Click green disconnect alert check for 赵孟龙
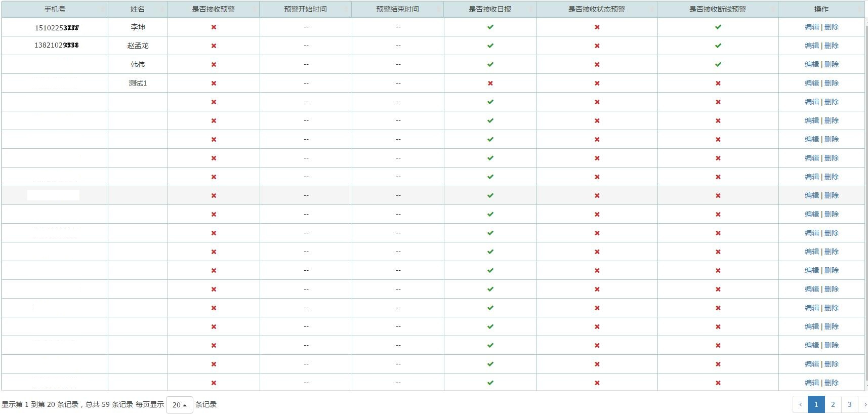This screenshot has width=868, height=414. [x=718, y=46]
